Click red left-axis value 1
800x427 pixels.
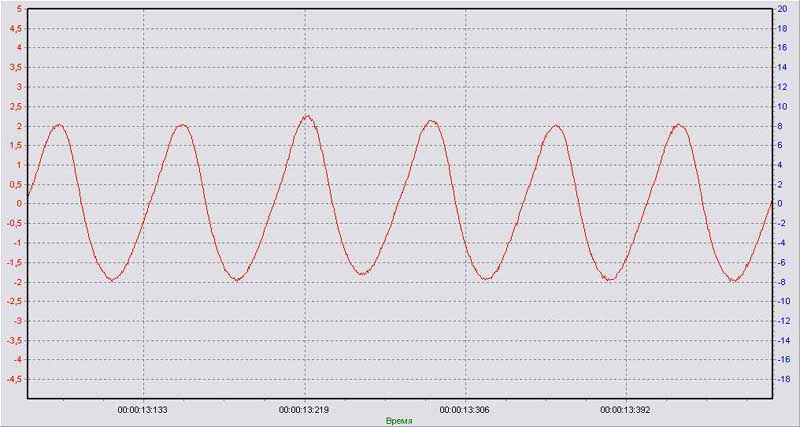tap(19, 165)
